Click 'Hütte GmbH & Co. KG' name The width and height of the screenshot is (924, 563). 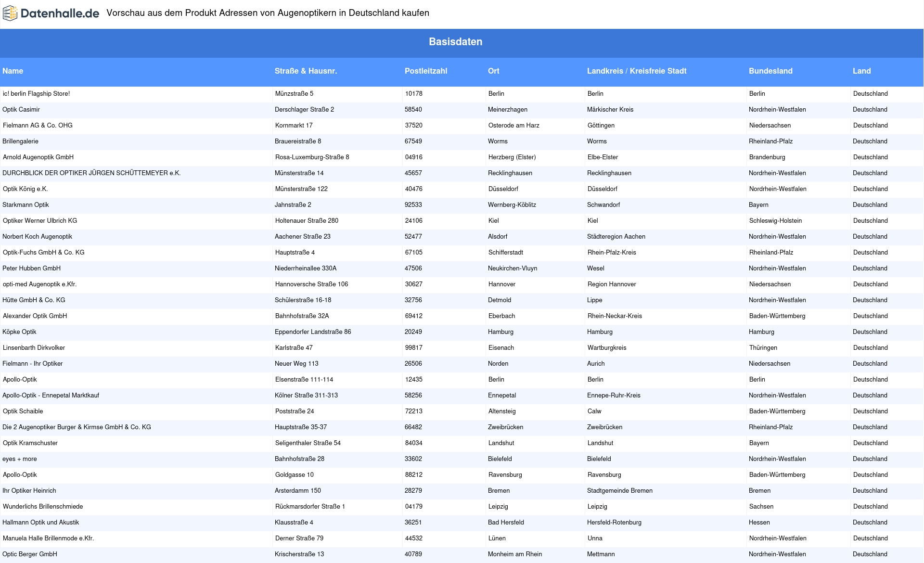pos(34,300)
